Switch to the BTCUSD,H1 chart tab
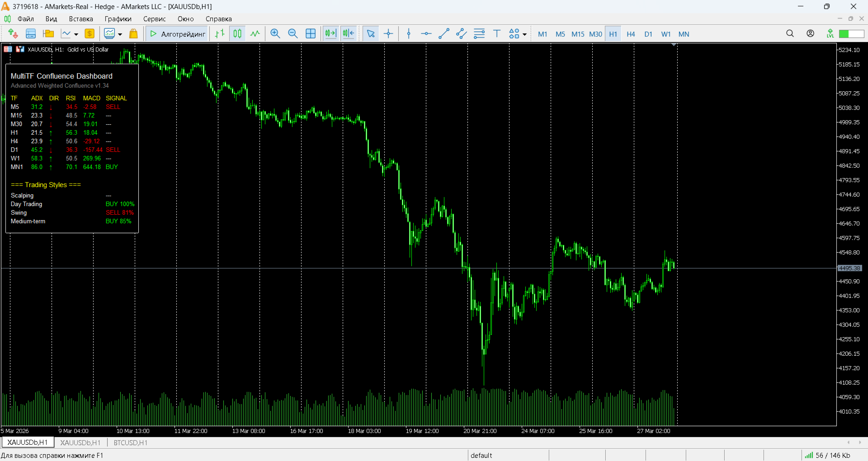868x461 pixels. click(x=131, y=442)
